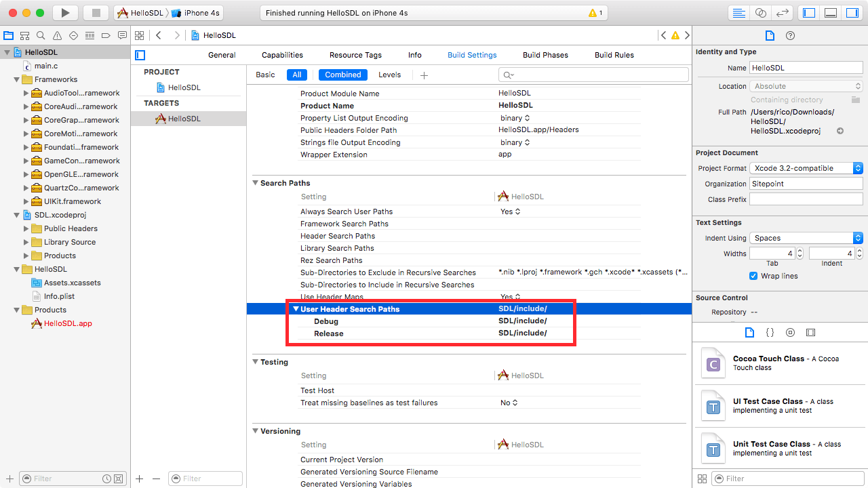Run the HelloSDL build with Play button
The image size is (868, 488).
pos(65,13)
